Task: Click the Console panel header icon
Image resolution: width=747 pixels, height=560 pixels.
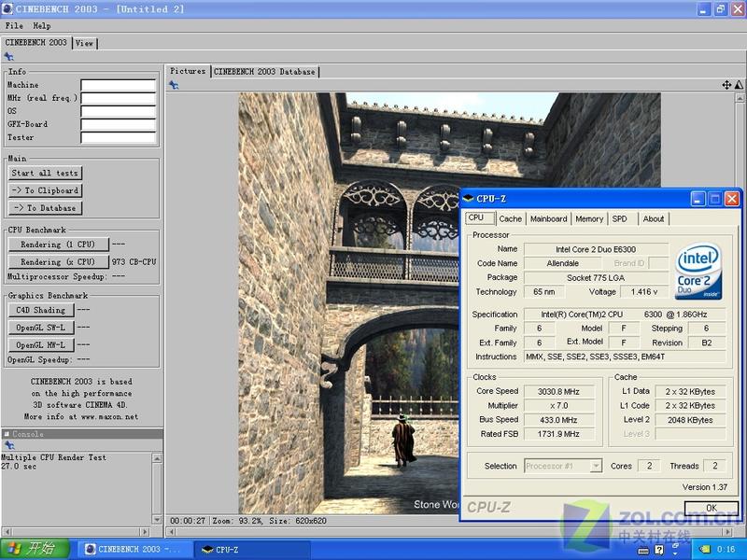Action: (x=7, y=434)
